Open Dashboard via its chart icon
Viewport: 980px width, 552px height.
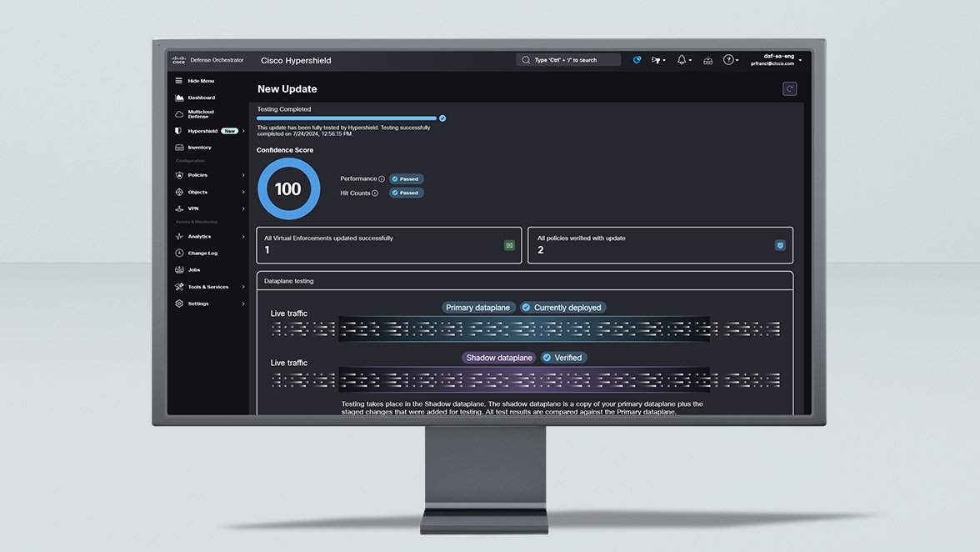[179, 98]
